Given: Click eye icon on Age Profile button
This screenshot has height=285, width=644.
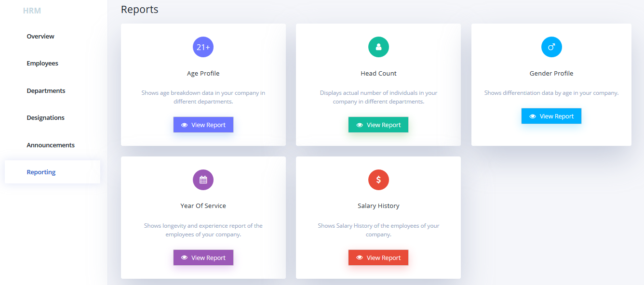Looking at the screenshot, I should click(x=184, y=125).
